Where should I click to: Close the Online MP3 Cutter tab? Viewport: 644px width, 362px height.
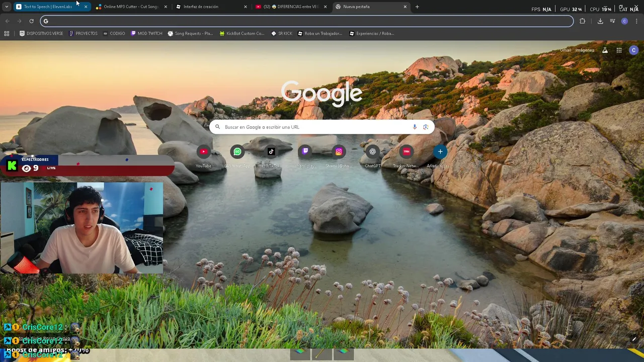coord(166,7)
